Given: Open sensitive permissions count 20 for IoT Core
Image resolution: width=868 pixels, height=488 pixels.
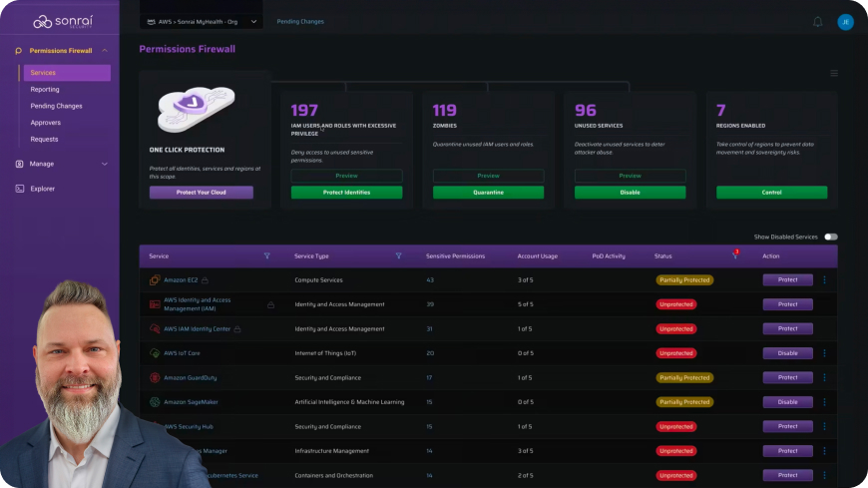Looking at the screenshot, I should [x=430, y=353].
